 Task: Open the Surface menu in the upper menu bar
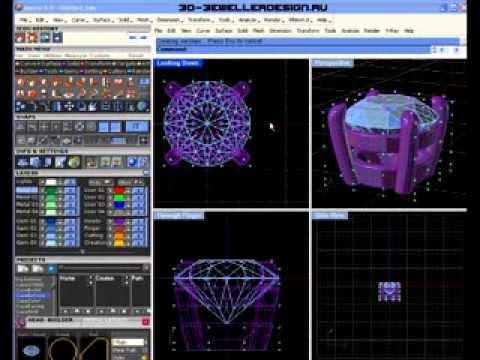pyautogui.click(x=102, y=20)
